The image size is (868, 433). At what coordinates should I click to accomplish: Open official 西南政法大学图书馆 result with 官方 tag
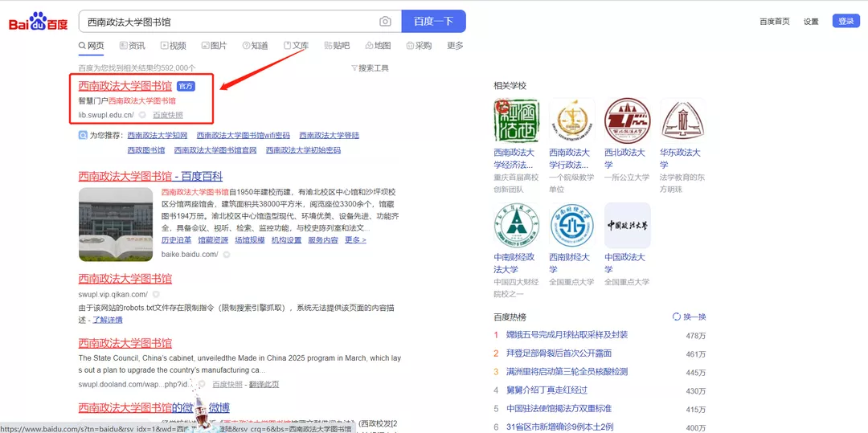pyautogui.click(x=125, y=86)
